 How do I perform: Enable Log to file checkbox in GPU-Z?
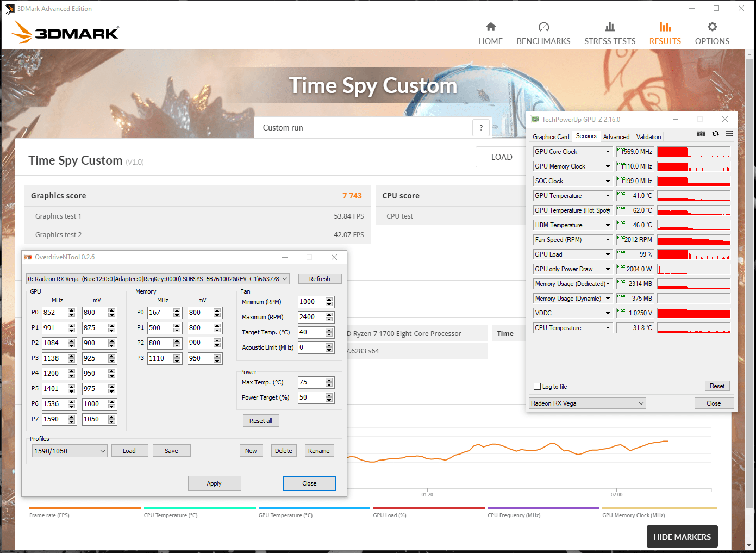coord(538,387)
